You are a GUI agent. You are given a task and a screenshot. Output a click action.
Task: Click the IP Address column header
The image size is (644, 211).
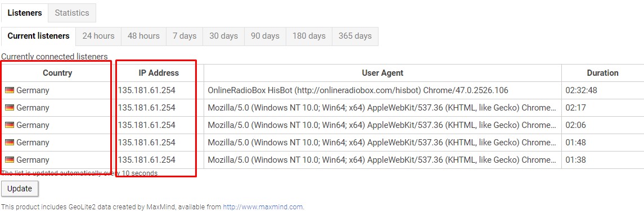(159, 73)
